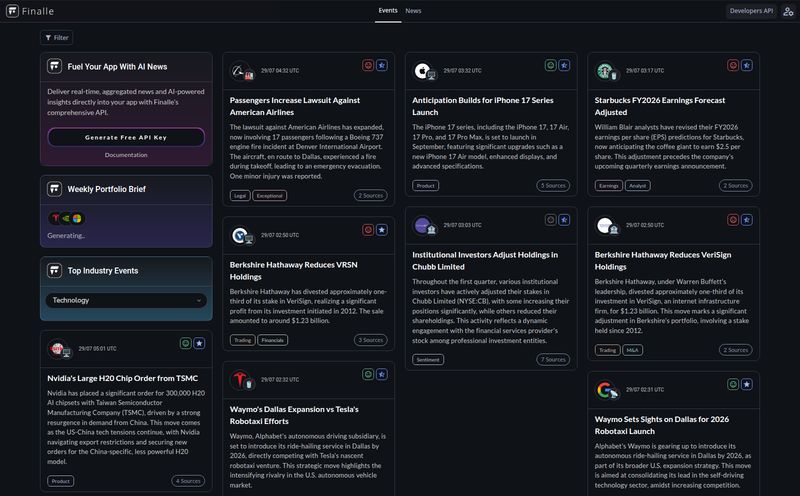Click Generate Free API Key button
Image resolution: width=800 pixels, height=496 pixels.
click(126, 137)
